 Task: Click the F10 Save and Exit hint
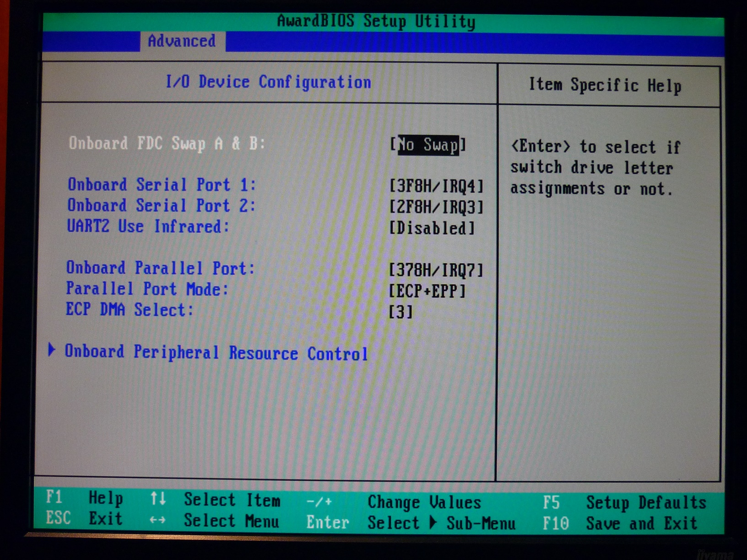(620, 523)
